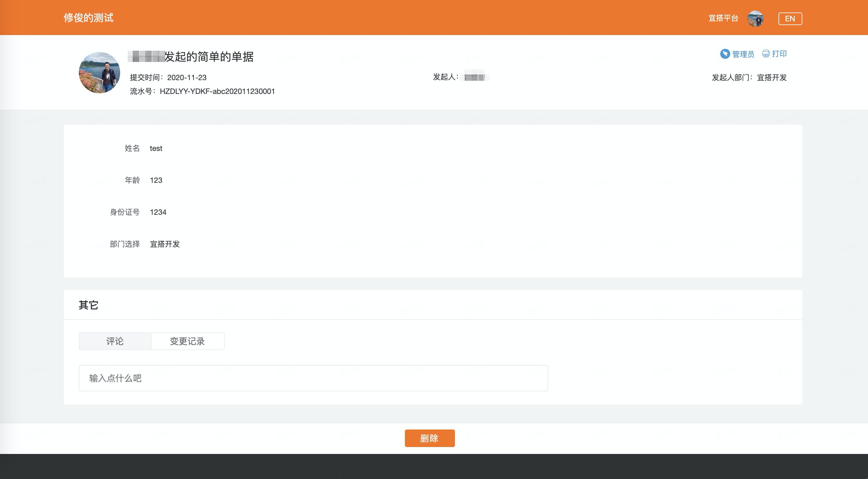
Task: Click the 宜搭平台 link in the header
Action: pyautogui.click(x=723, y=18)
